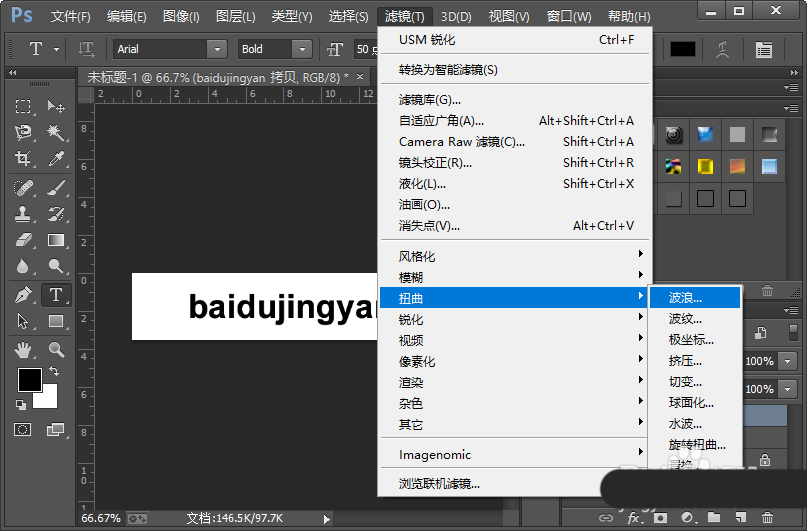Select the Lasso tool
The height and width of the screenshot is (531, 807).
tap(23, 132)
